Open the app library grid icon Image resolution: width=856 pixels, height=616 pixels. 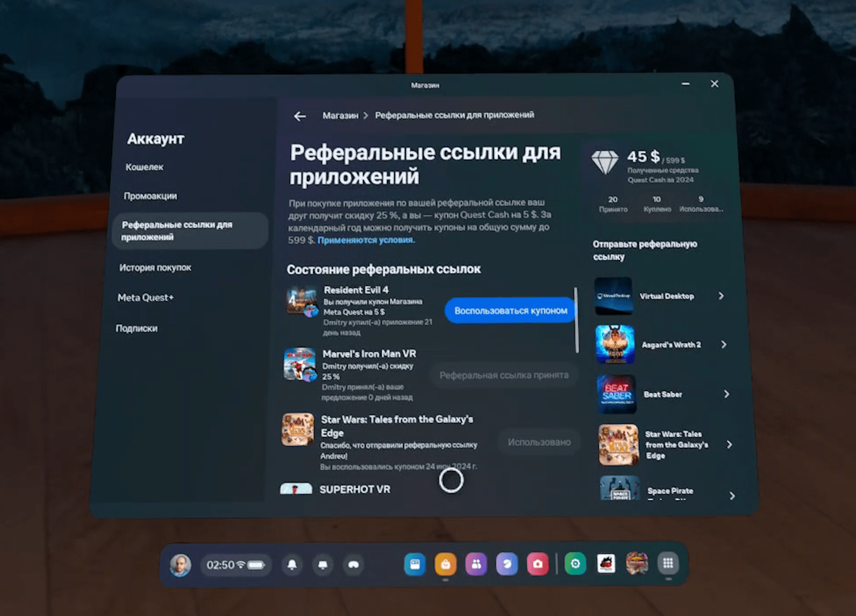point(668,564)
